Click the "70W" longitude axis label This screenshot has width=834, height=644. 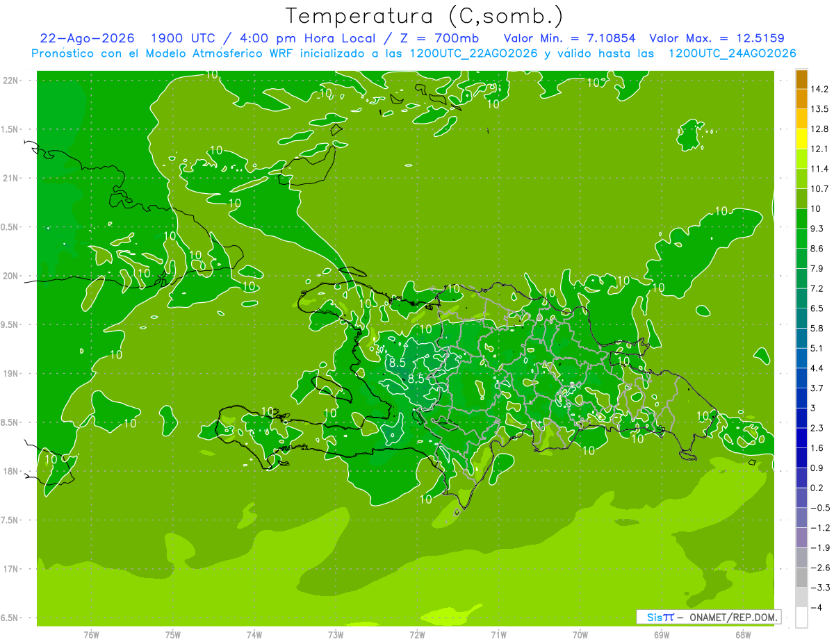pyautogui.click(x=580, y=635)
